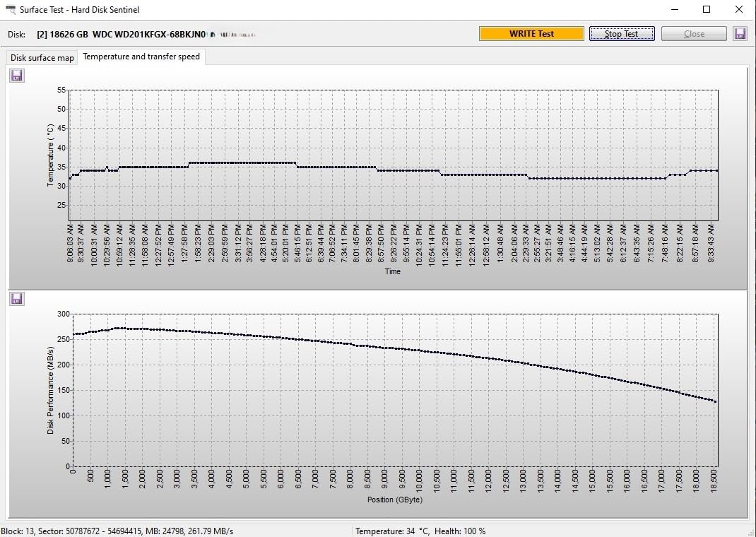Click the end of the disk performance curve
This screenshot has height=537, width=756.
[x=715, y=401]
